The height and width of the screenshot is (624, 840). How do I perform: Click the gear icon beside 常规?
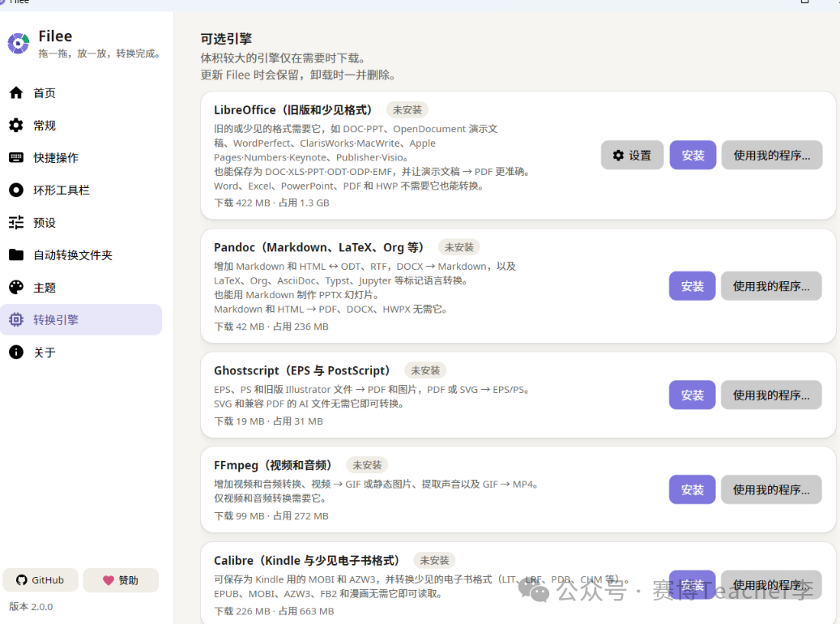[x=16, y=126]
